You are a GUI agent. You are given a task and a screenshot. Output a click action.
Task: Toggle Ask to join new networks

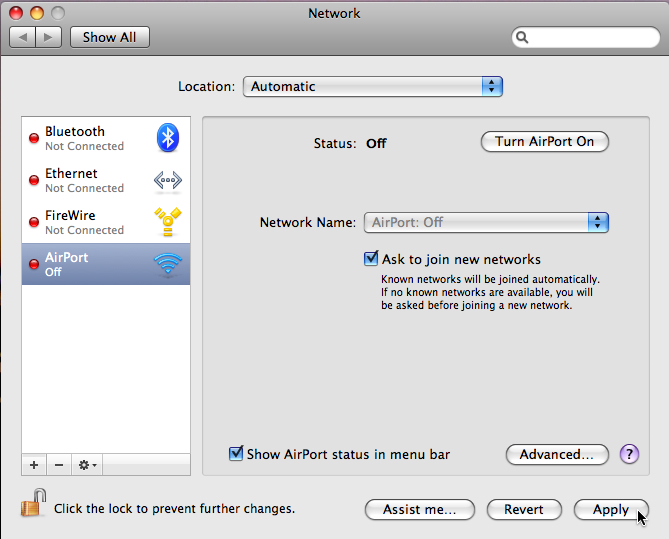click(x=371, y=259)
